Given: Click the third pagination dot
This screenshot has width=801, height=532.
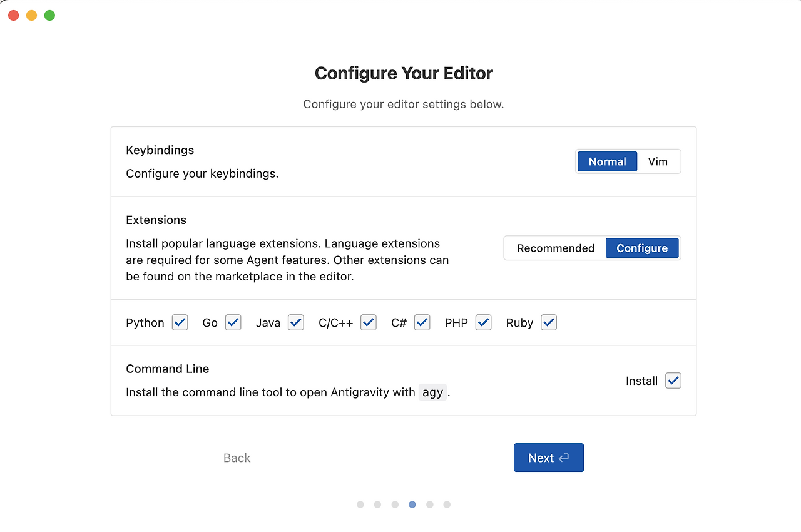Looking at the screenshot, I should click(x=395, y=504).
